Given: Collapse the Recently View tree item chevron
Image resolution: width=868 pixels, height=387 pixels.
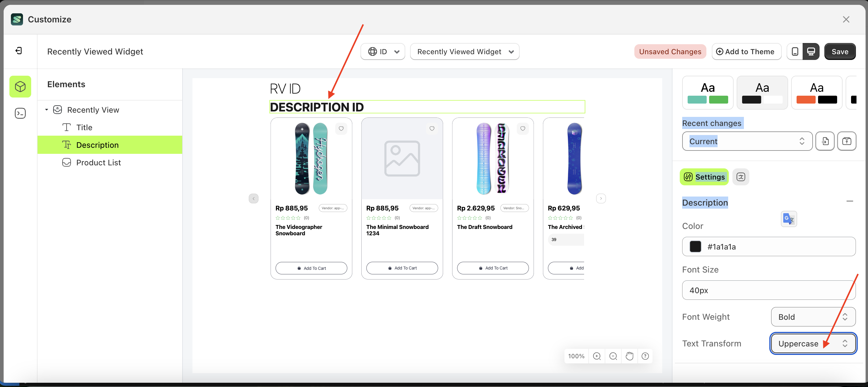Looking at the screenshot, I should coord(47,110).
